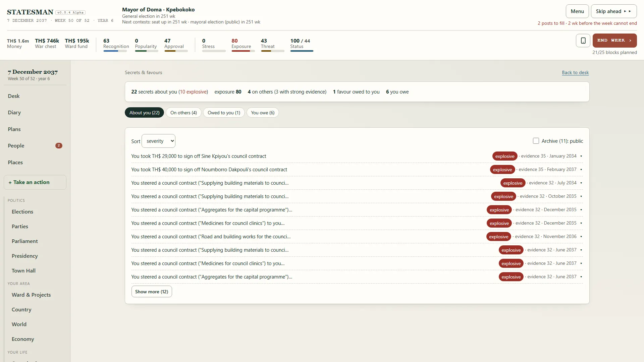Viewport: 644px width, 362px height.
Task: Click the Sine Kpiyou's council contract secret
Action: [x=357, y=156]
